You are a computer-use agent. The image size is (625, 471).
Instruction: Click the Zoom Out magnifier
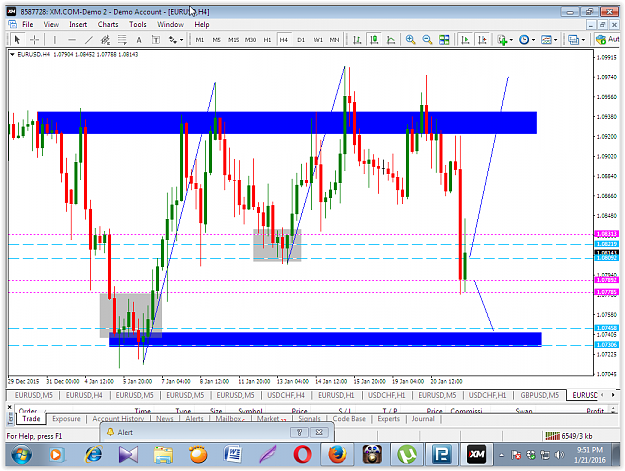427,39
